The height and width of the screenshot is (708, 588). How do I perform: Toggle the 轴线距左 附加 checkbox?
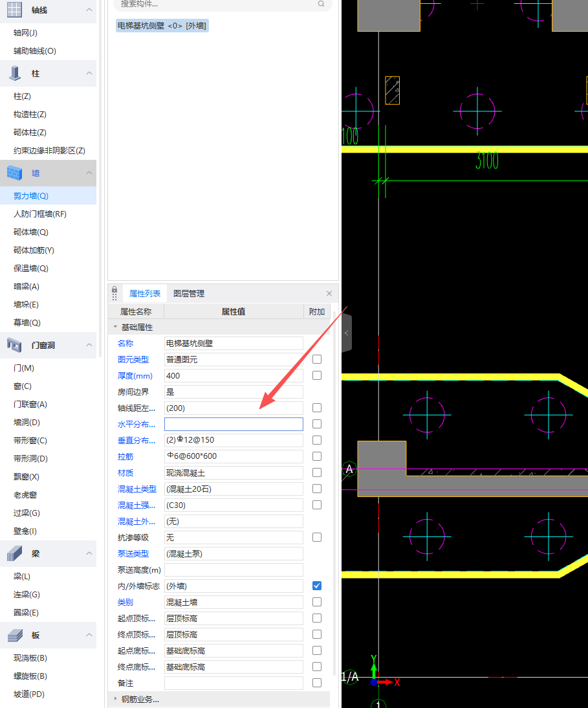pyautogui.click(x=317, y=408)
